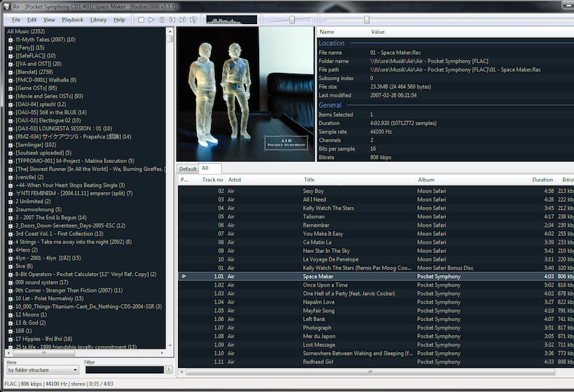574x392 pixels.
Task: Click the Random playback button
Action: coord(193,20)
